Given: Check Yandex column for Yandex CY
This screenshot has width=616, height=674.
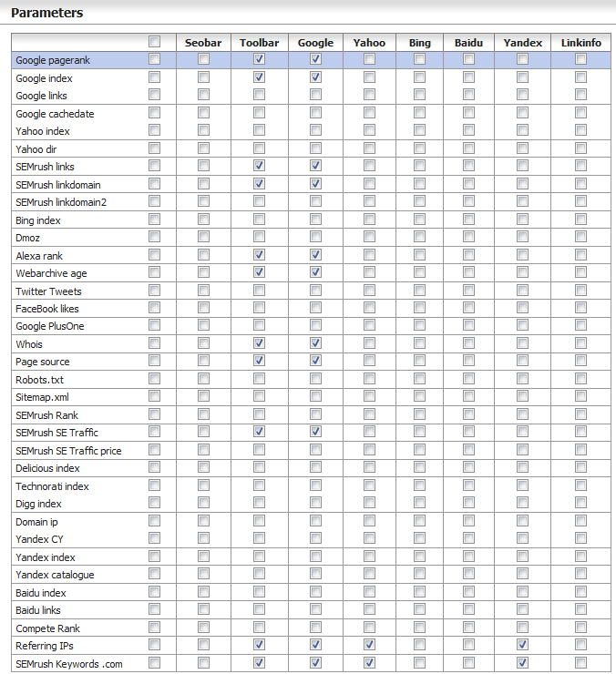Looking at the screenshot, I should coord(522,537).
